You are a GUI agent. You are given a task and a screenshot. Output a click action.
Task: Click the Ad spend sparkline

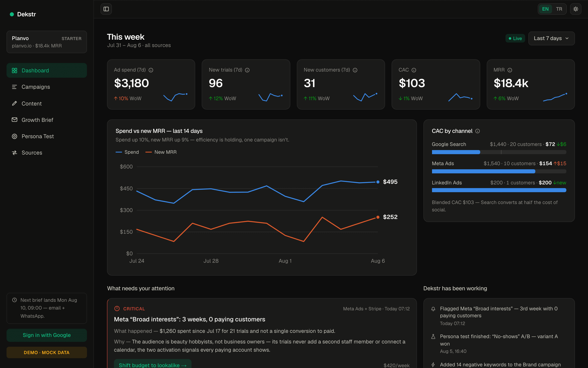click(x=175, y=97)
